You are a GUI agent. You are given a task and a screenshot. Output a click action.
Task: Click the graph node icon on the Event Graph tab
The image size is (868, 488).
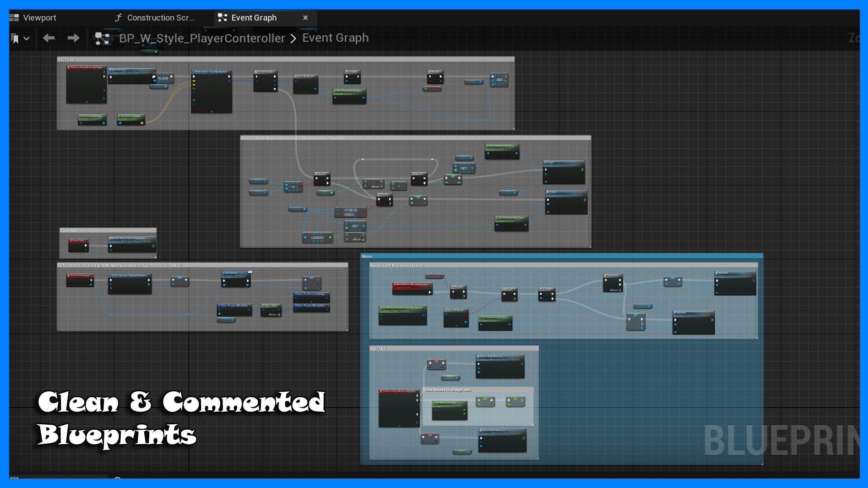[222, 18]
